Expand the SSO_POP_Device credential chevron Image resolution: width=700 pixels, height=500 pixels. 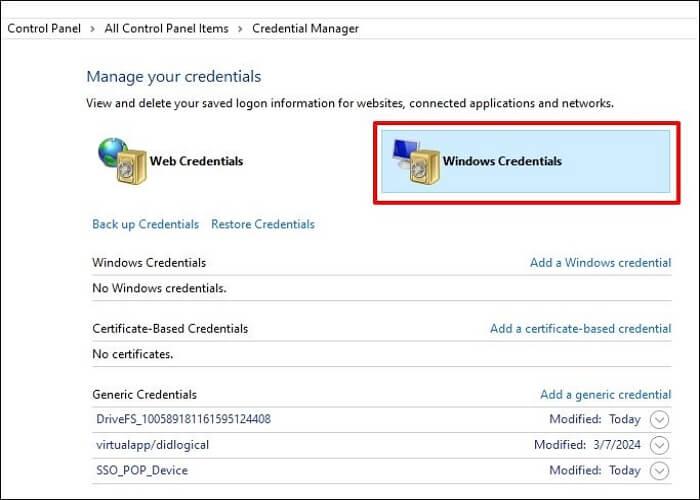(x=658, y=470)
